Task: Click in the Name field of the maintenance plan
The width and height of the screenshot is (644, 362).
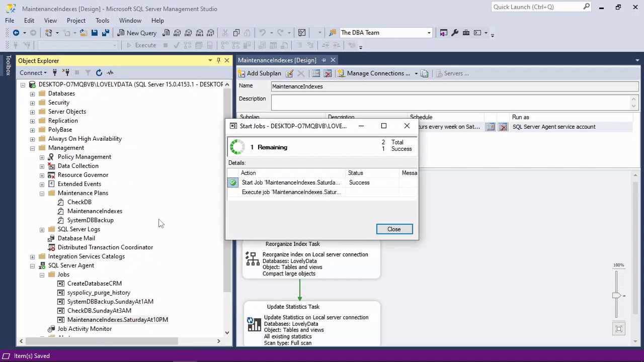Action: pyautogui.click(x=455, y=86)
